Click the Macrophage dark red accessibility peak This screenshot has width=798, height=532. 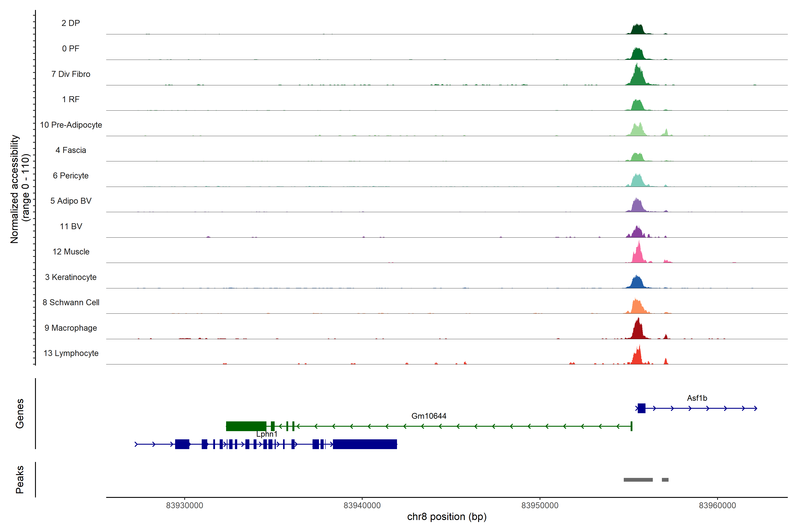(638, 331)
